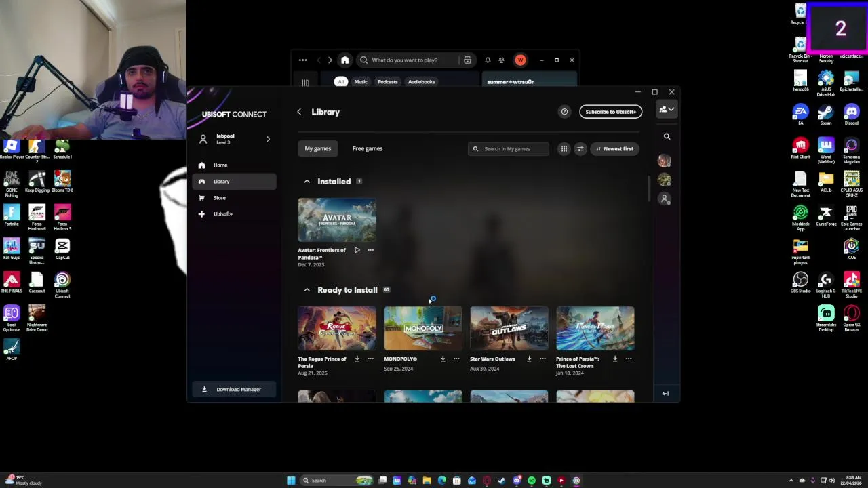Open Discord desktop shortcut
This screenshot has width=868, height=488.
[x=852, y=115]
